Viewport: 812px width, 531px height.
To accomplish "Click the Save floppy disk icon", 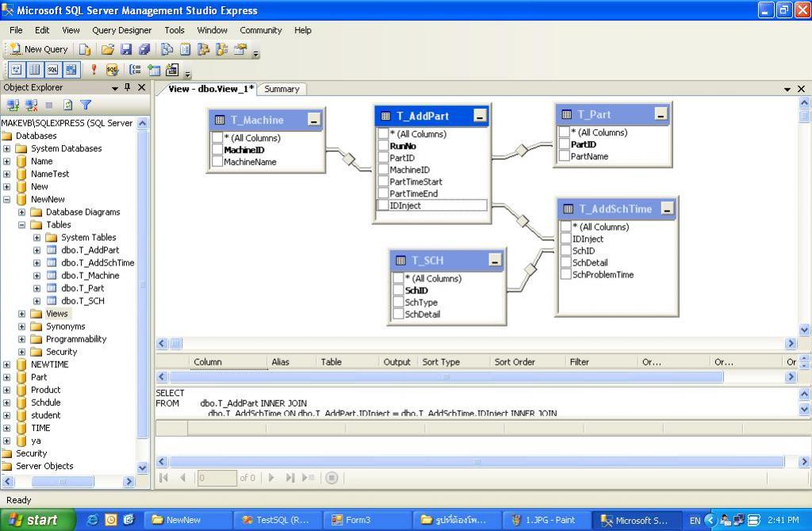I will pyautogui.click(x=126, y=49).
